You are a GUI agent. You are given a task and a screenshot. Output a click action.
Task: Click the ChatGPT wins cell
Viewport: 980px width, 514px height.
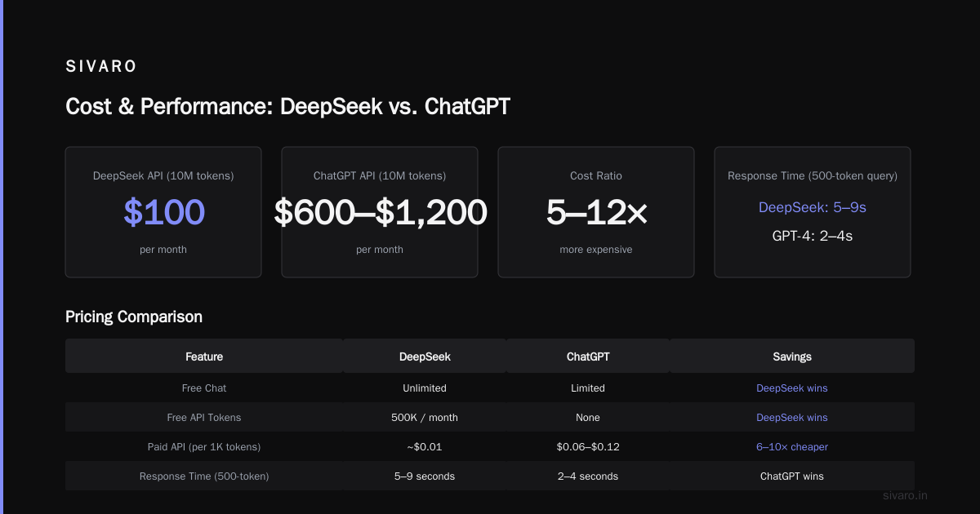(x=792, y=476)
